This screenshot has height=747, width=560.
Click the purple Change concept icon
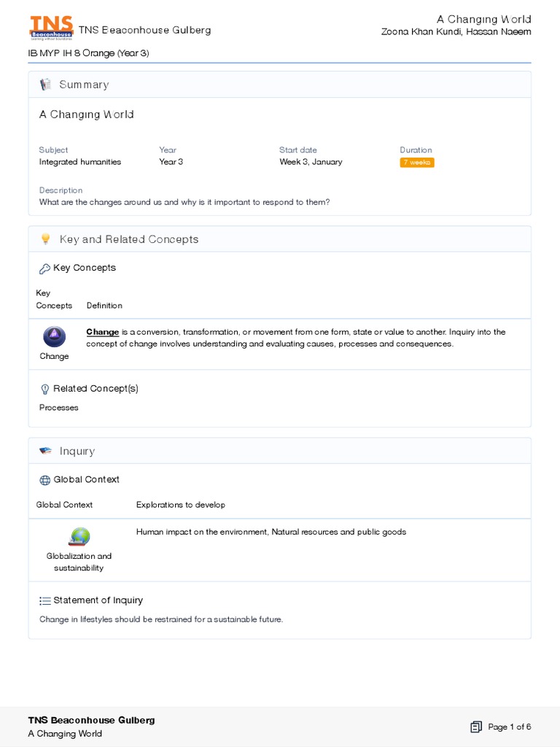coord(54,337)
